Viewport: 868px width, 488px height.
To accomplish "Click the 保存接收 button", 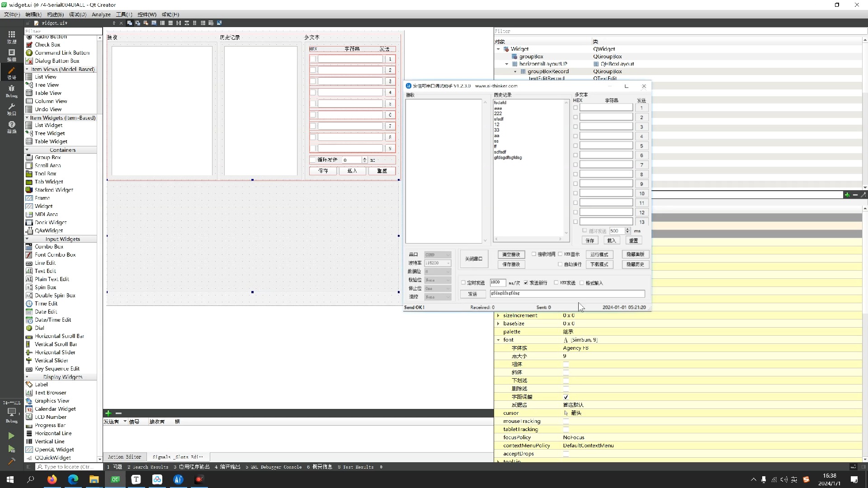I will point(511,264).
